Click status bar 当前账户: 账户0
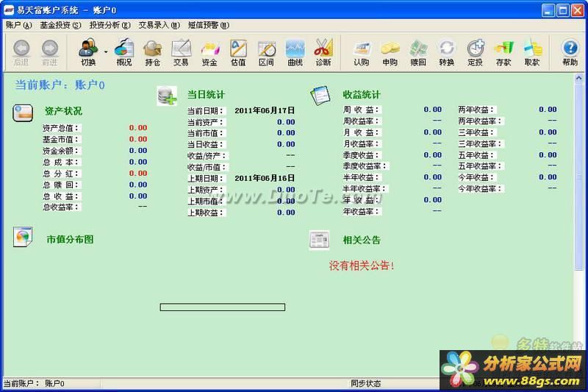 click(x=34, y=383)
